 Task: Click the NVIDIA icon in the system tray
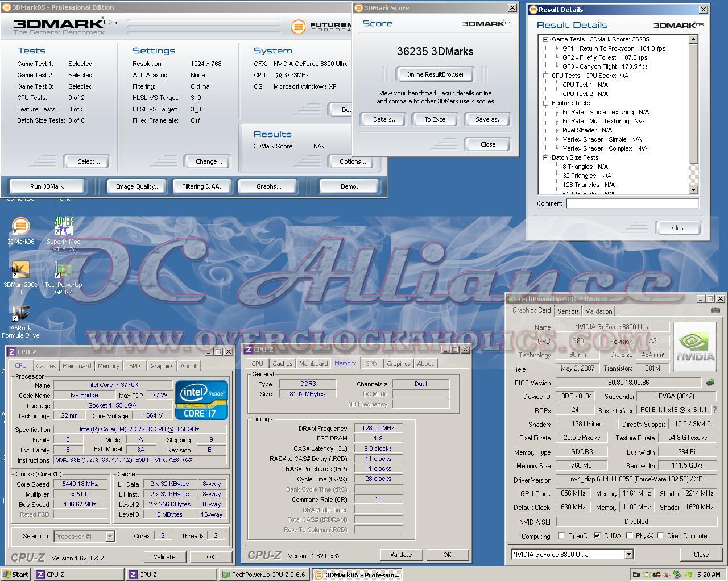(688, 575)
